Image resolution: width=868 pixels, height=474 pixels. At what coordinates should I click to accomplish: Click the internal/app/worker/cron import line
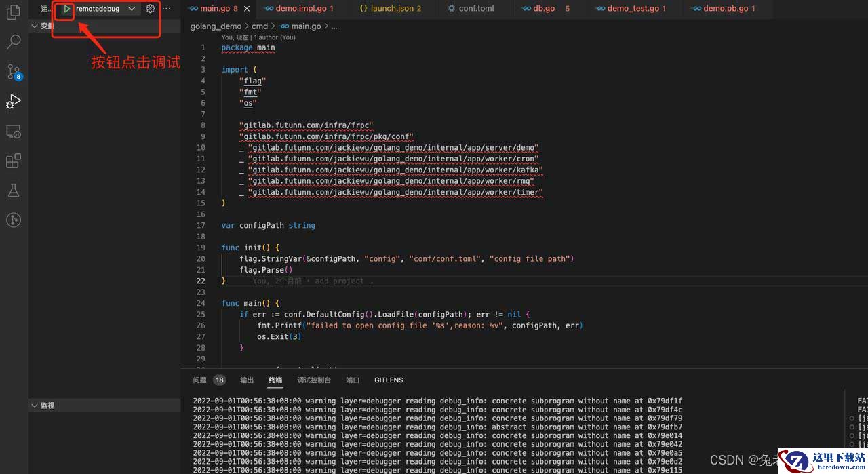pyautogui.click(x=389, y=159)
